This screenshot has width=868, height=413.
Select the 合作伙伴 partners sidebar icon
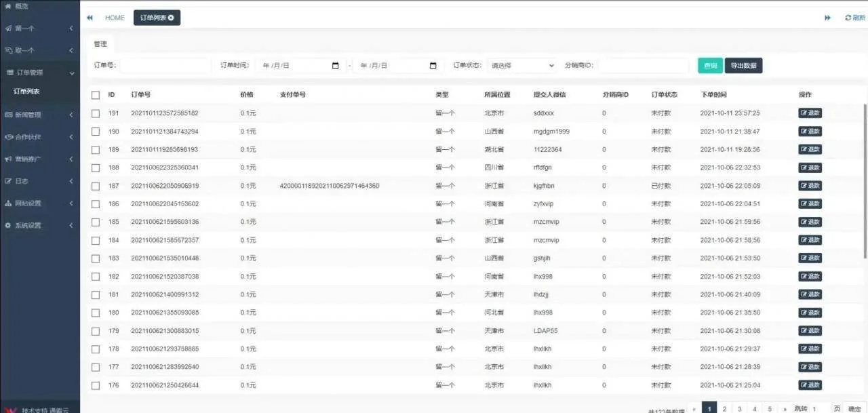31,137
